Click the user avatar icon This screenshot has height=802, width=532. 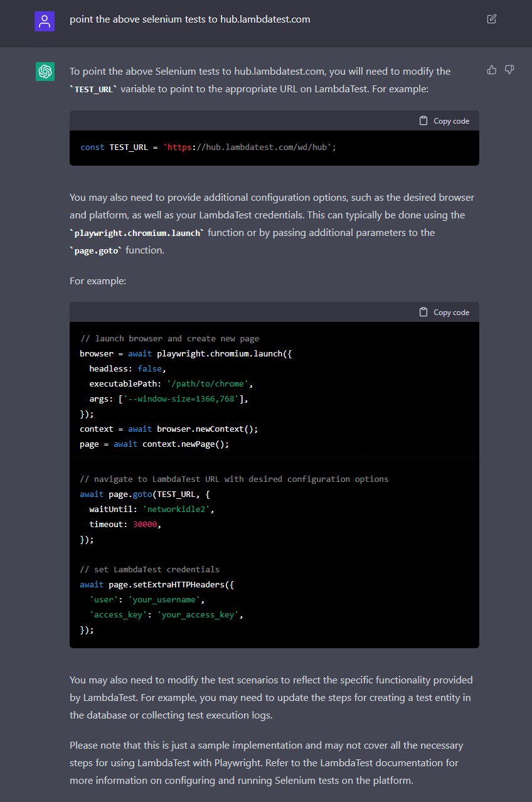[45, 22]
